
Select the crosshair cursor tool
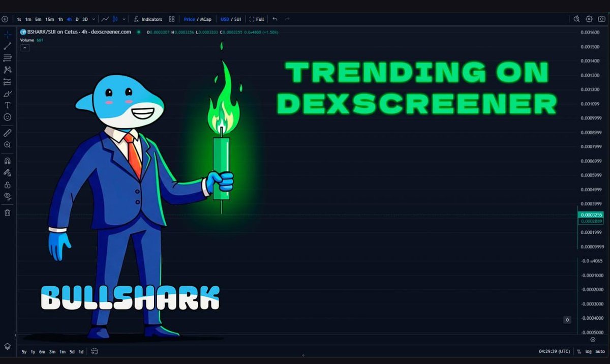click(x=8, y=35)
